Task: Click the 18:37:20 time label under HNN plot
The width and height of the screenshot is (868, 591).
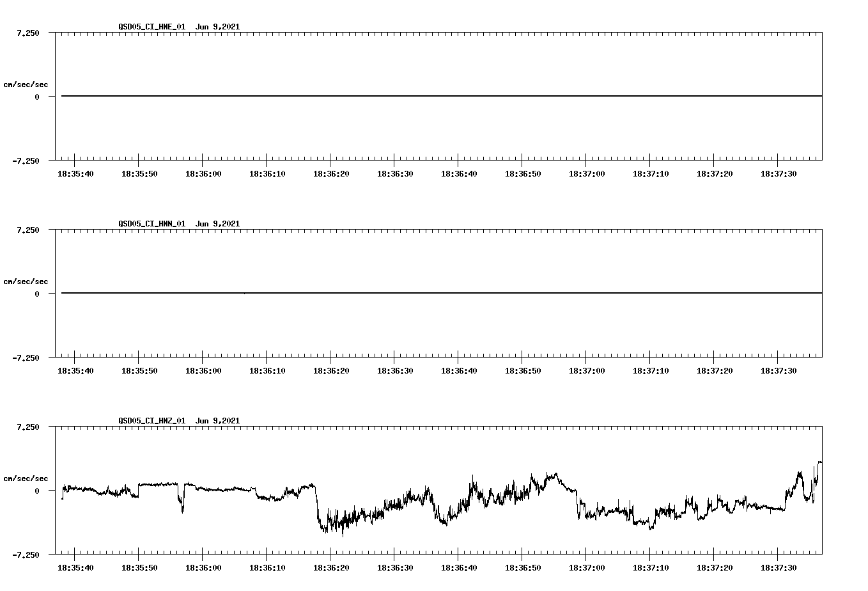Action: pos(715,371)
